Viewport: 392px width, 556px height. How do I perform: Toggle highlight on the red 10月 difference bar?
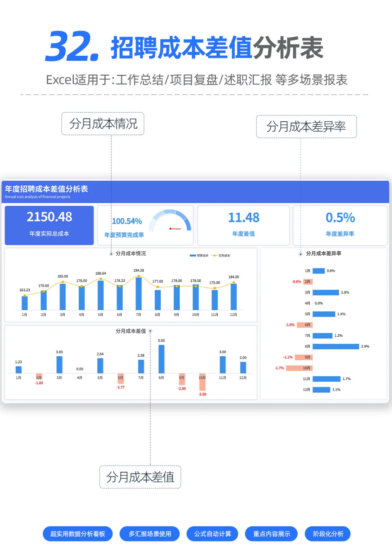[202, 382]
